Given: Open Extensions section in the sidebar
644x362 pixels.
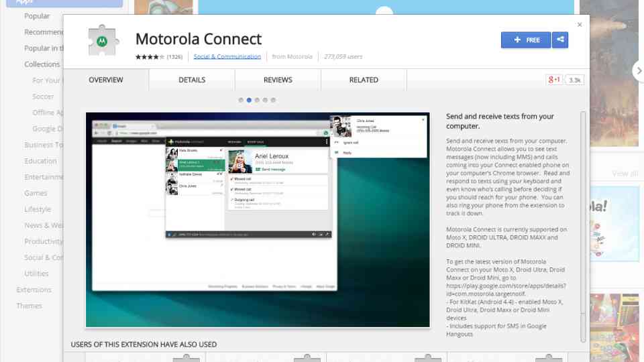Looking at the screenshot, I should point(34,290).
